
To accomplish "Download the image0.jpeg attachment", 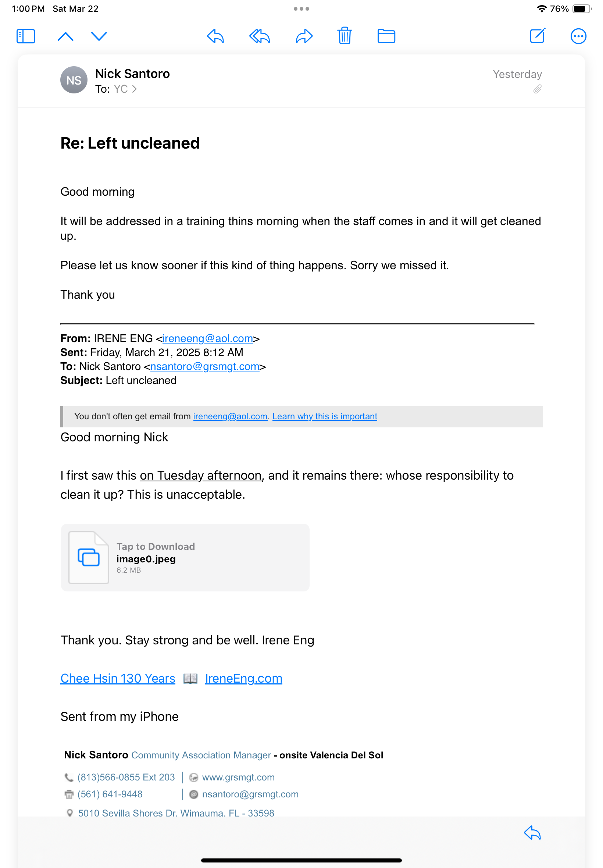I will [x=185, y=557].
